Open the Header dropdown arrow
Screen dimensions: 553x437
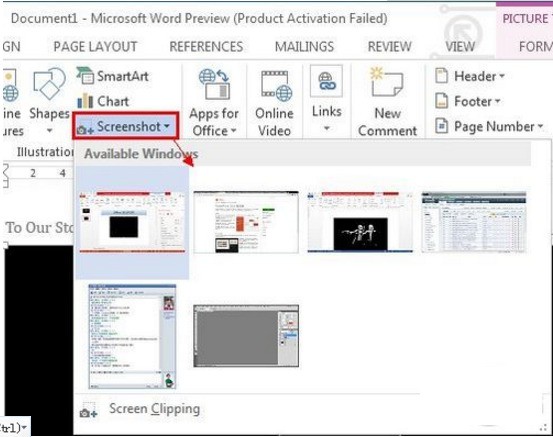coord(502,76)
